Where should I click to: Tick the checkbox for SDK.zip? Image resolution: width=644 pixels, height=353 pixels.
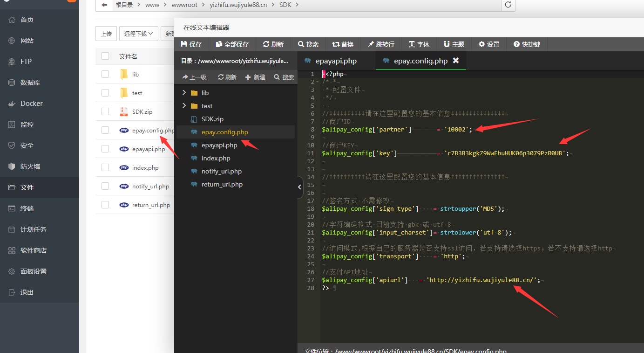click(105, 111)
